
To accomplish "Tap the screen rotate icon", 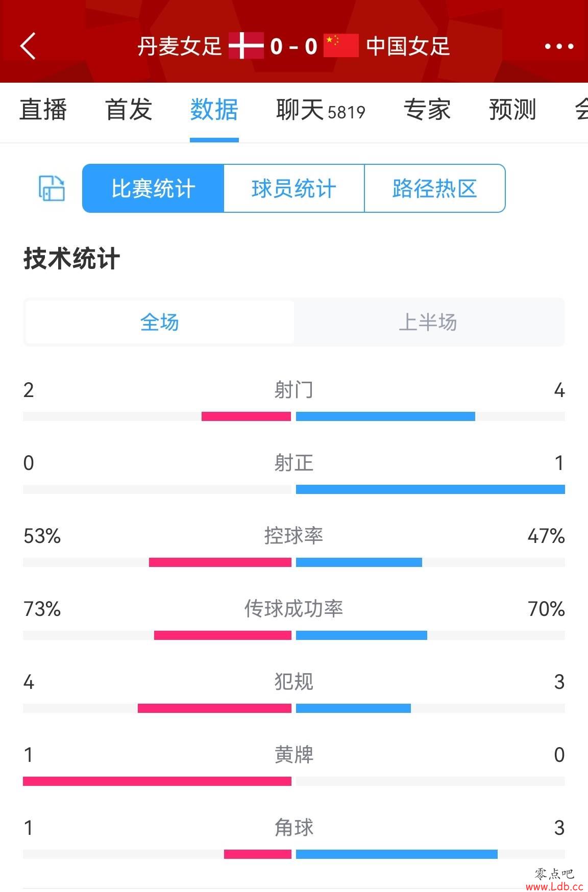I will click(x=52, y=188).
